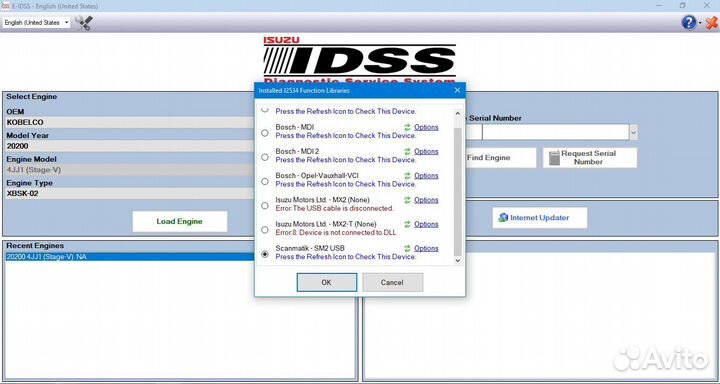Open Options for Scanmatik - SM2 USB
Viewport: 720px width, 384px height.
tap(426, 248)
